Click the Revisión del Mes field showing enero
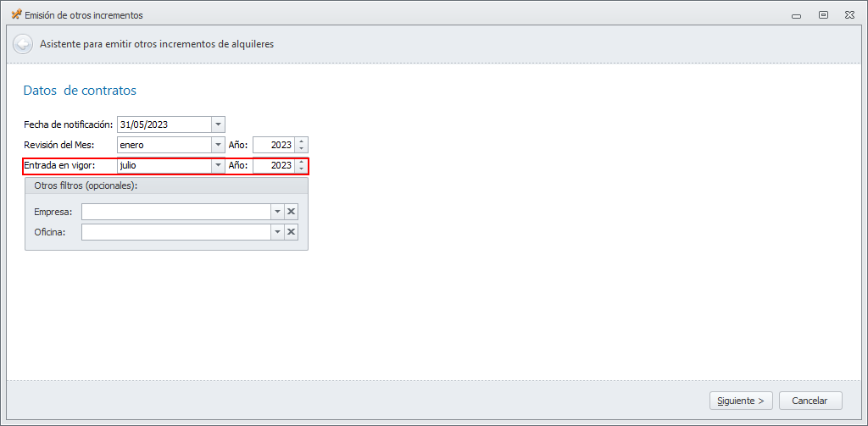This screenshot has height=426, width=868. [164, 145]
